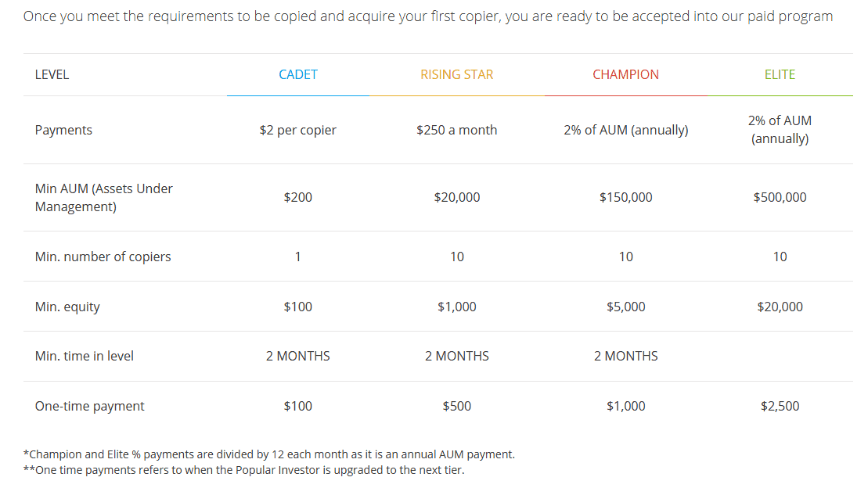Viewport: 868px width, 488px height.
Task: Click Elite's $20,000 minimum equity value
Action: coord(780,307)
